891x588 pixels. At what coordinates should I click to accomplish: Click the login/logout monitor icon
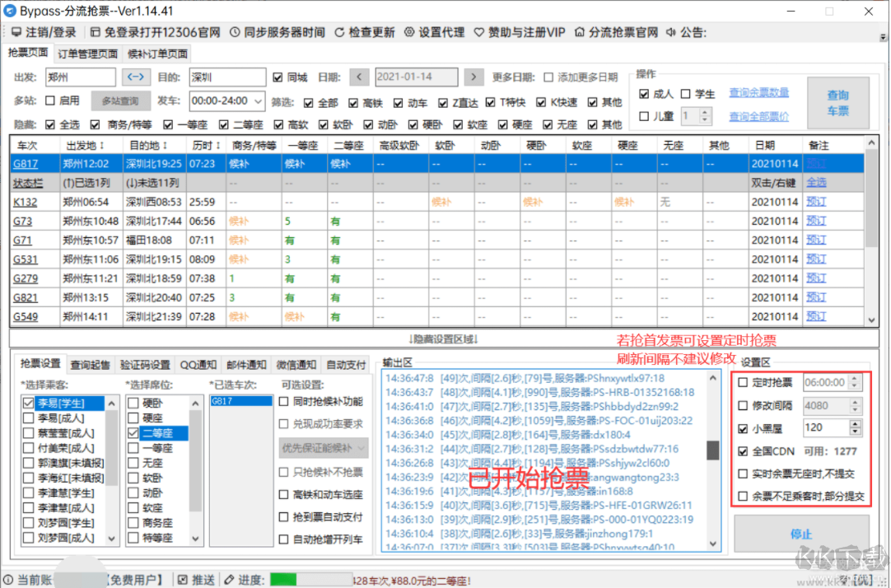pos(16,32)
